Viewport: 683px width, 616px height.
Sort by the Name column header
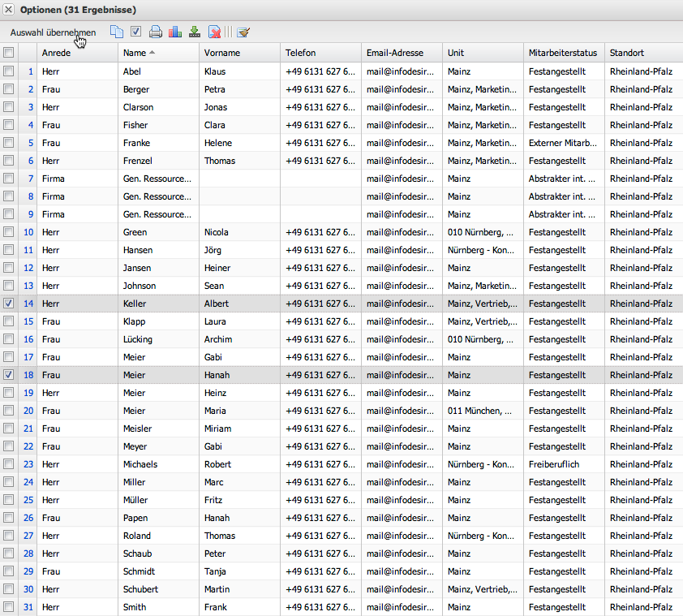click(x=135, y=53)
